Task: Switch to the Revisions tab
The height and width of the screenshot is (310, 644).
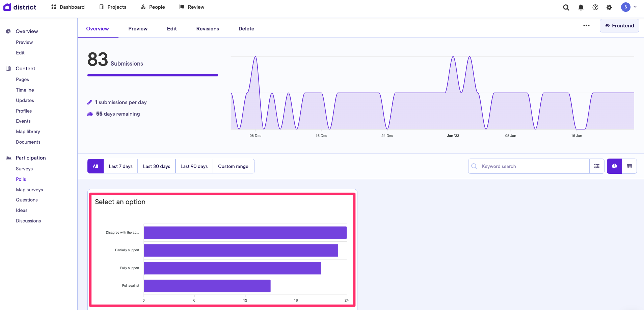Action: pos(208,29)
